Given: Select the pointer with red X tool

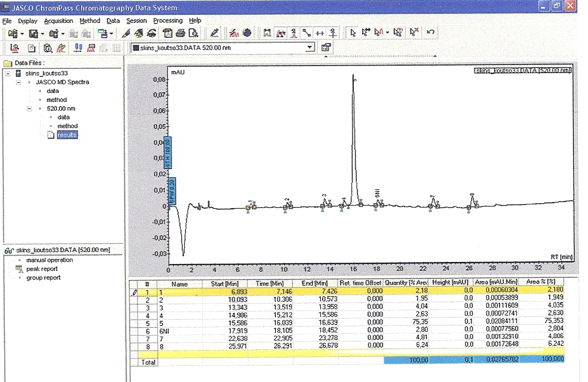Looking at the screenshot, I should point(414,32).
